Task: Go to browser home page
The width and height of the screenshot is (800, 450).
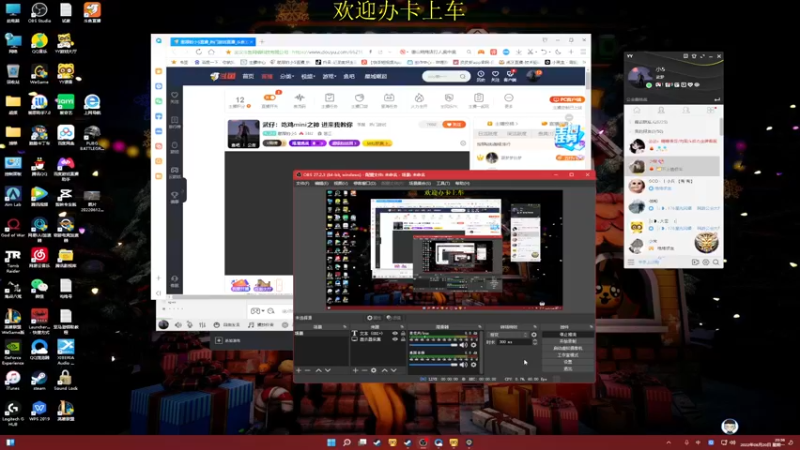Action: 211,52
